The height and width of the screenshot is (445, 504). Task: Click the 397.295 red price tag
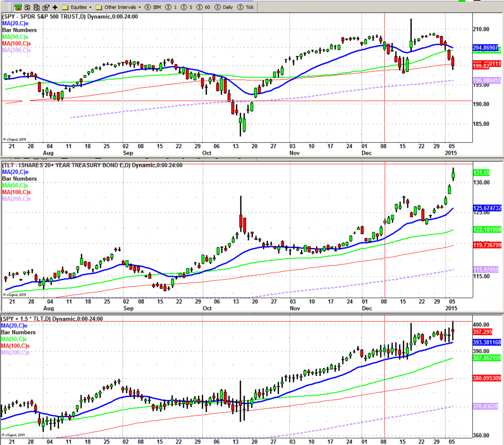[x=482, y=332]
